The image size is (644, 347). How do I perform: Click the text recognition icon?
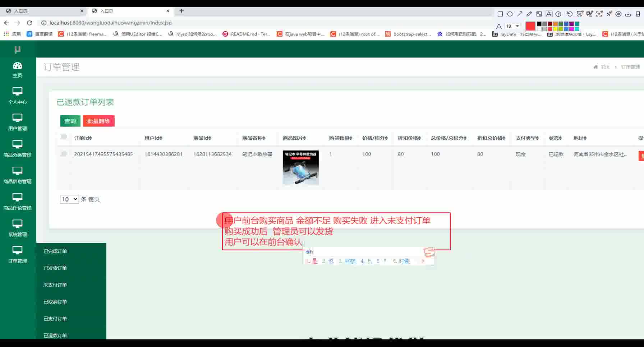tap(599, 14)
